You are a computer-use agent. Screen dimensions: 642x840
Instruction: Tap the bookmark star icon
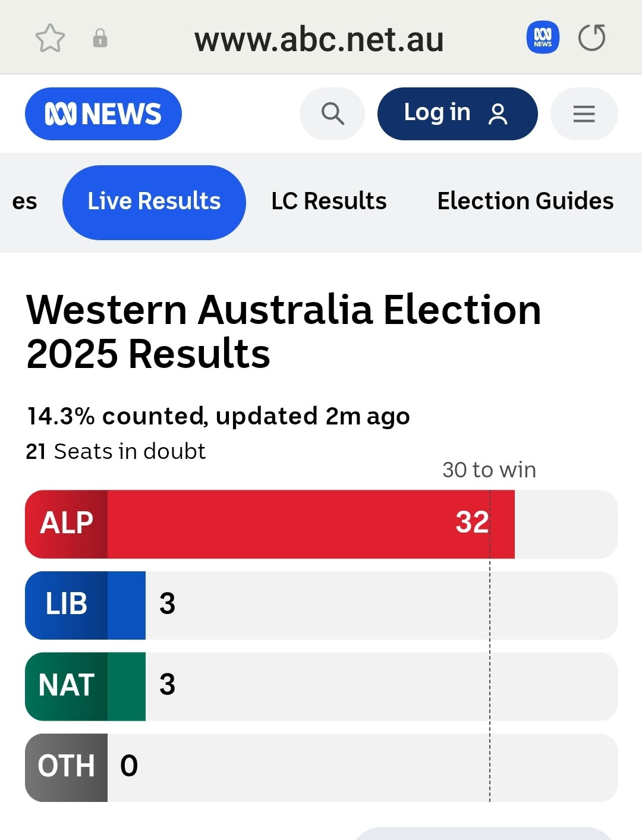click(x=50, y=39)
